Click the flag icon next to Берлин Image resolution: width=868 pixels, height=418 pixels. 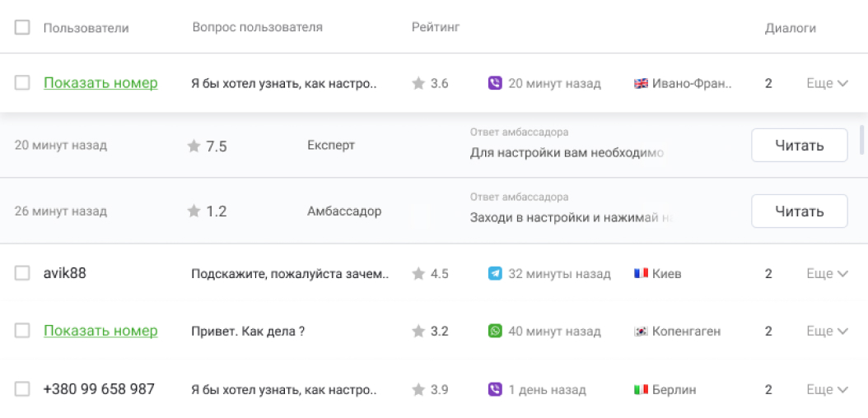pos(641,389)
